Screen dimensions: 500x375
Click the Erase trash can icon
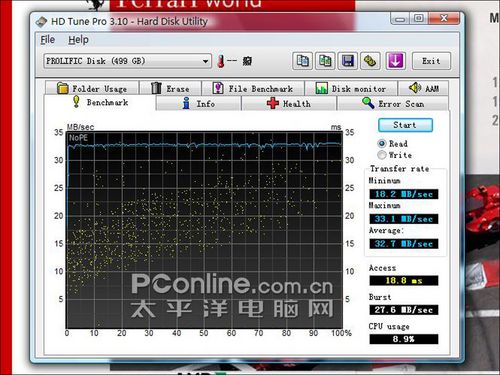156,88
